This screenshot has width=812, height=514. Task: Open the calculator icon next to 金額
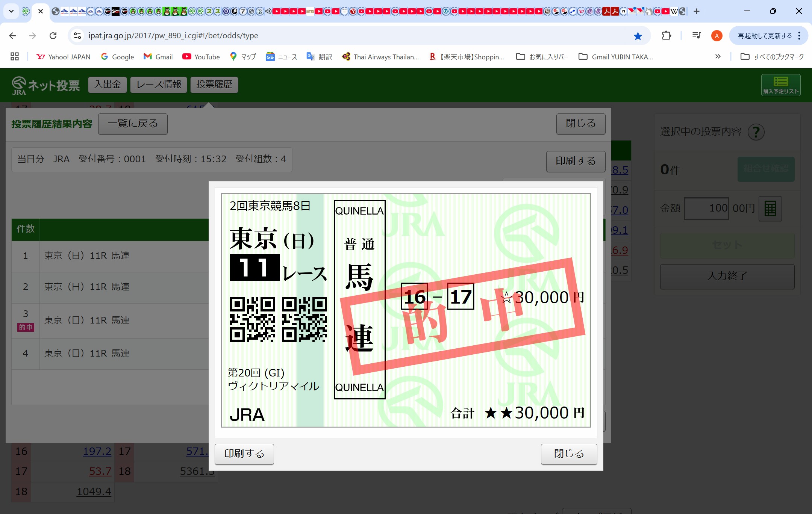(770, 209)
